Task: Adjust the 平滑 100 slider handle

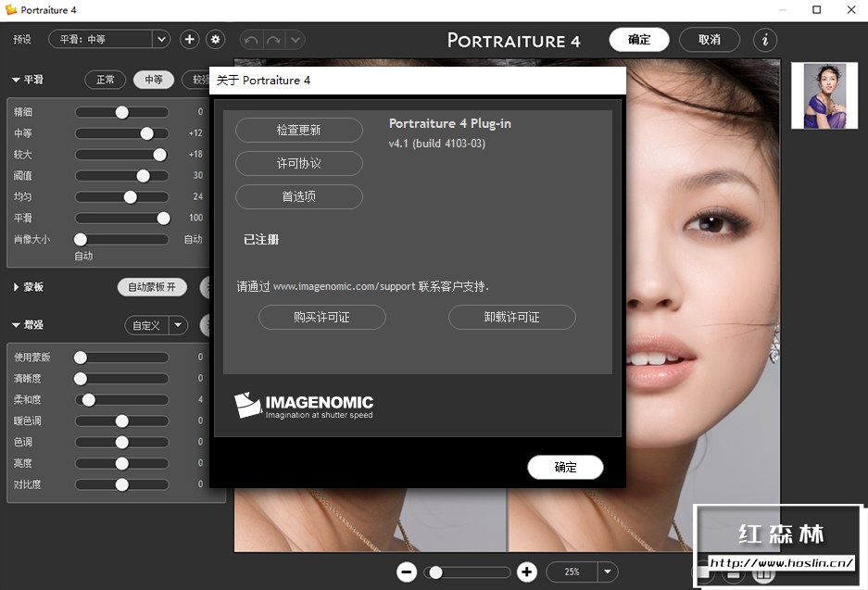Action: coord(163,218)
